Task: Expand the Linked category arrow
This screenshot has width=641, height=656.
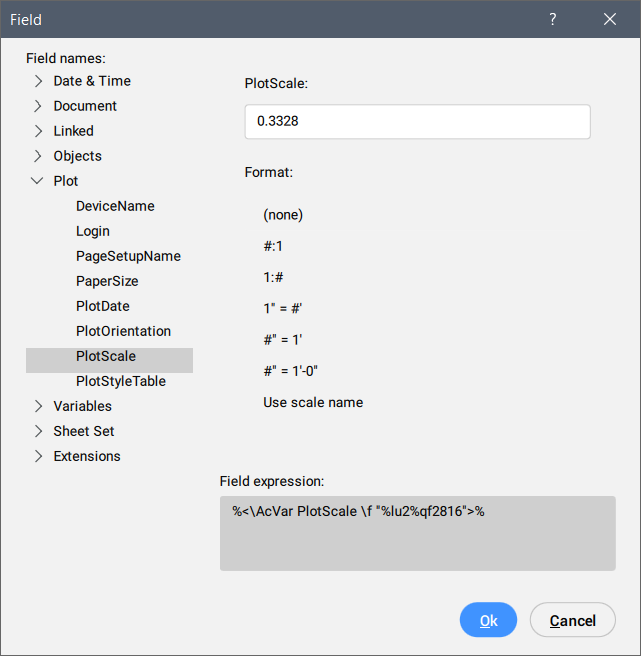Action: (x=38, y=131)
